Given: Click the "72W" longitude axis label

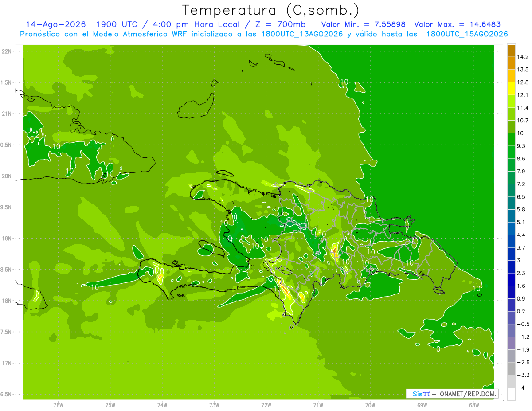Looking at the screenshot, I should point(266,405).
